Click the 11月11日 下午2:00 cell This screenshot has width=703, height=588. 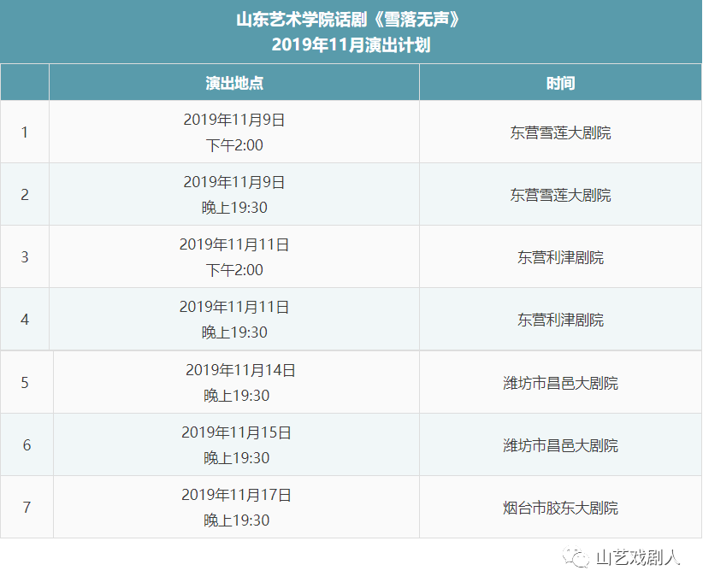(x=234, y=257)
